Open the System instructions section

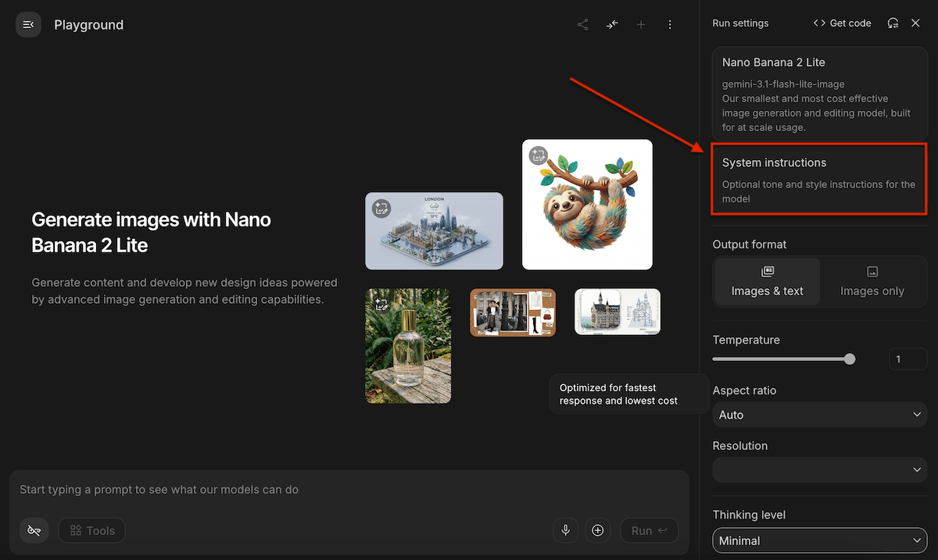pos(819,180)
